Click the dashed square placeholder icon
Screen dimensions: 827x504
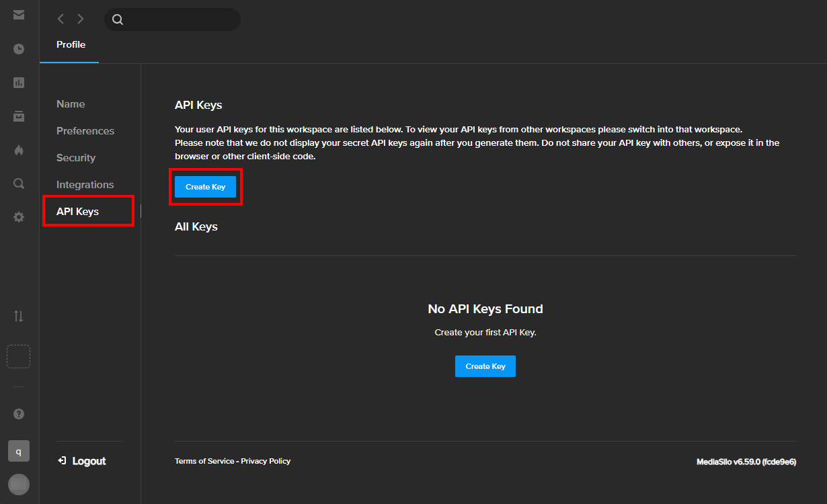coord(19,357)
